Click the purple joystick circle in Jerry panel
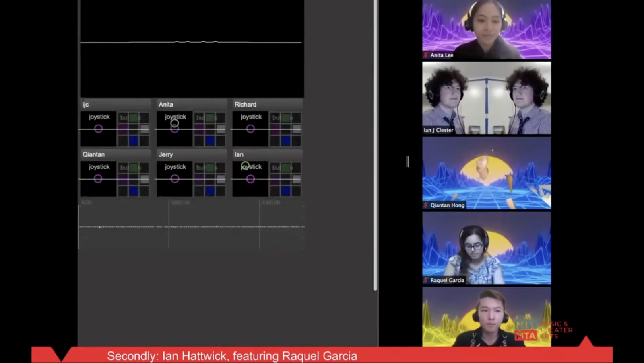644x363 pixels. pos(174,179)
